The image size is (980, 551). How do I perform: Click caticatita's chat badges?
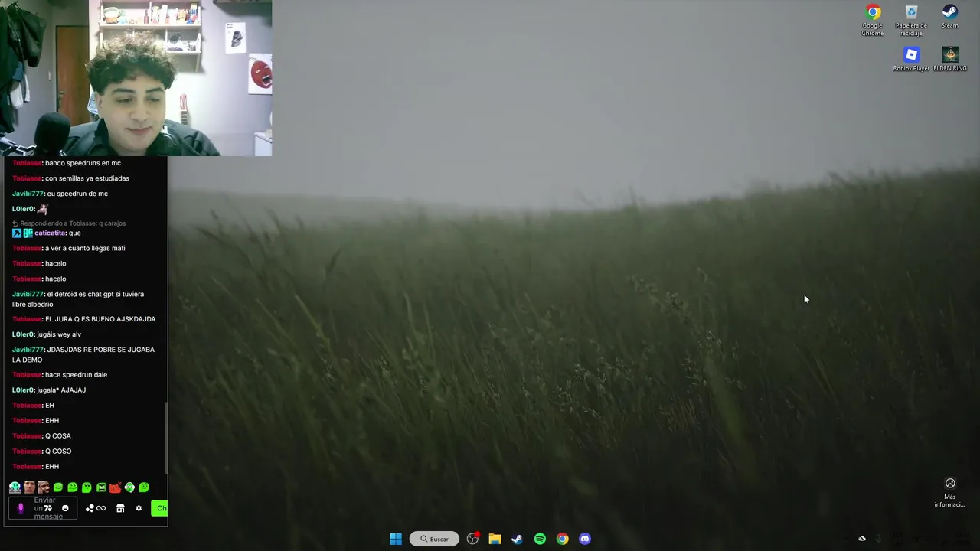pyautogui.click(x=22, y=233)
